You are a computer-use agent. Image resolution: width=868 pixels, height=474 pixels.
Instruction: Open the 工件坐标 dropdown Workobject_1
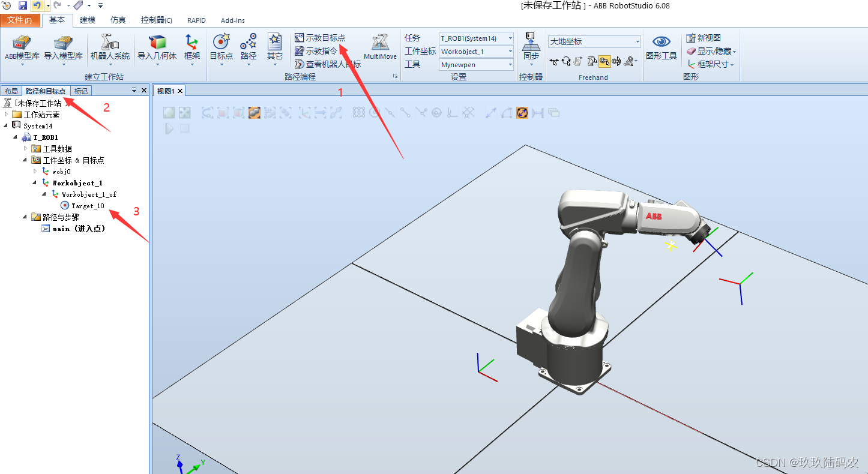click(476, 52)
